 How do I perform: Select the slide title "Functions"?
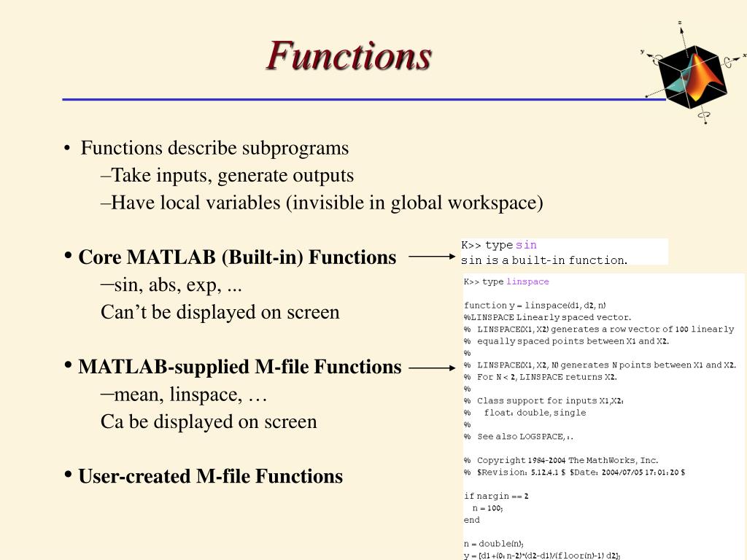pos(348,55)
